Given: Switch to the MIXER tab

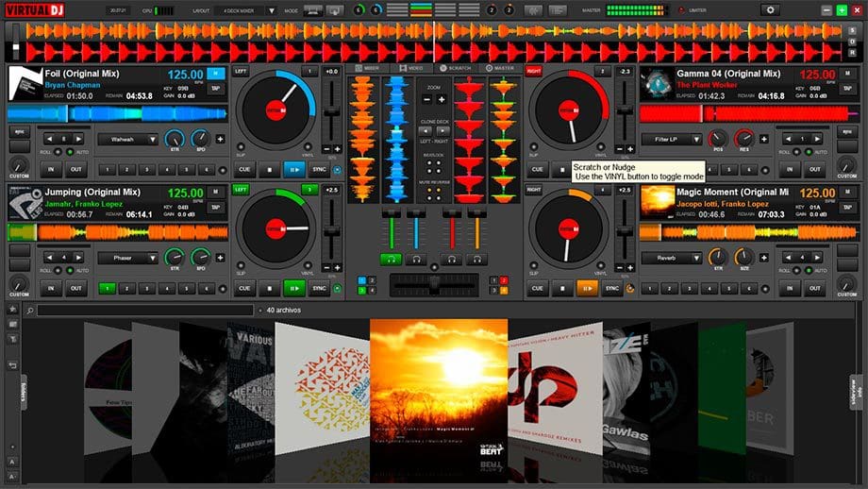Looking at the screenshot, I should pos(367,68).
